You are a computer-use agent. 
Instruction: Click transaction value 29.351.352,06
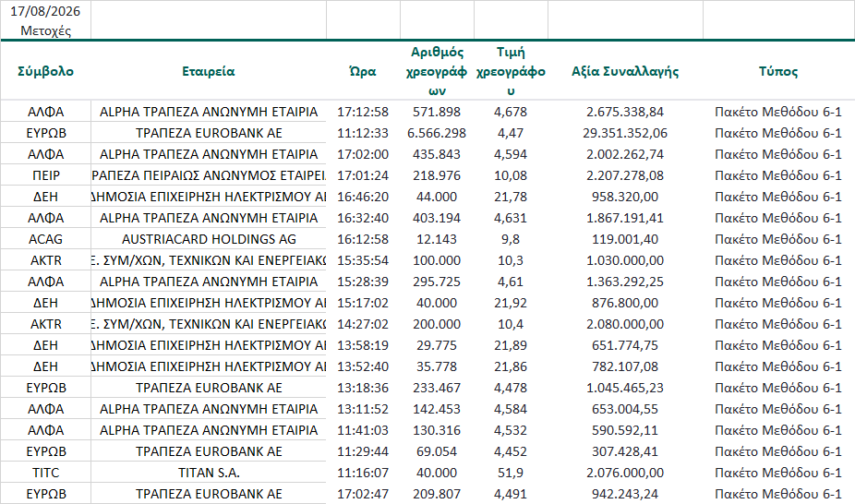pos(625,133)
